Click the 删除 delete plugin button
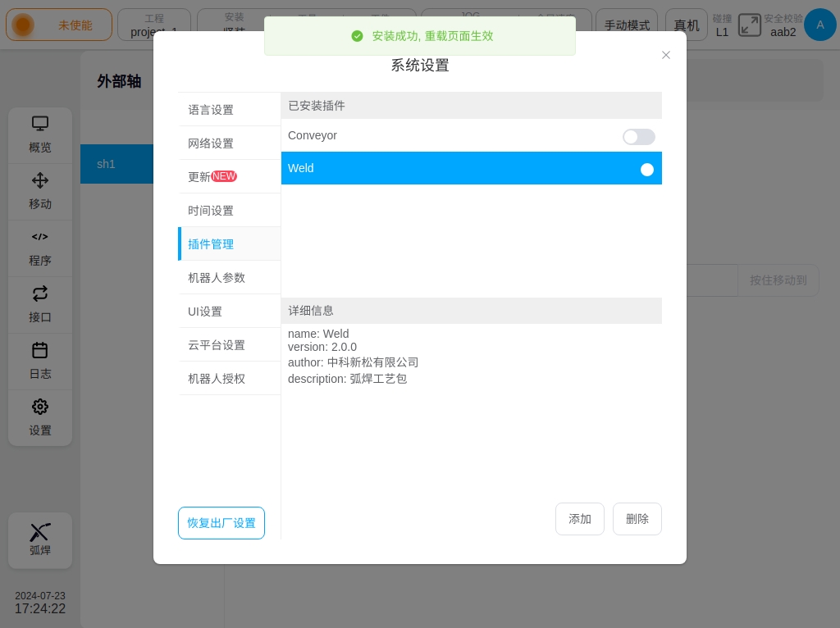 click(637, 519)
